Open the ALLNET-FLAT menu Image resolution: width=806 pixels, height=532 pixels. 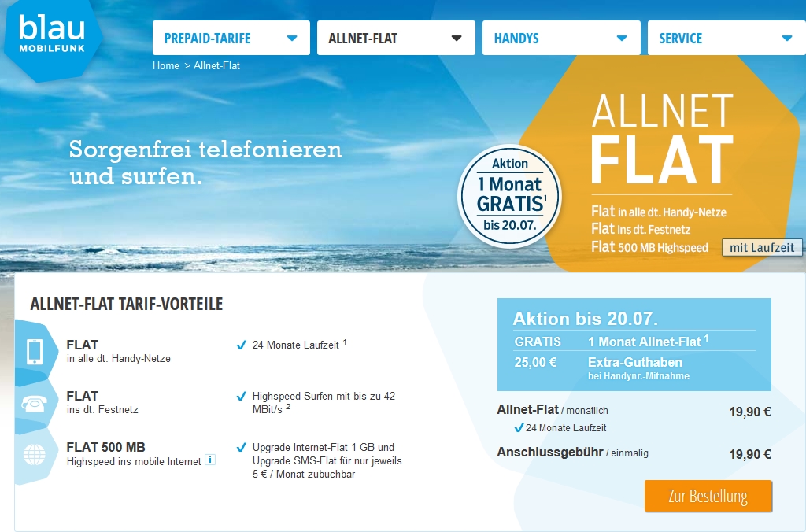pos(396,38)
